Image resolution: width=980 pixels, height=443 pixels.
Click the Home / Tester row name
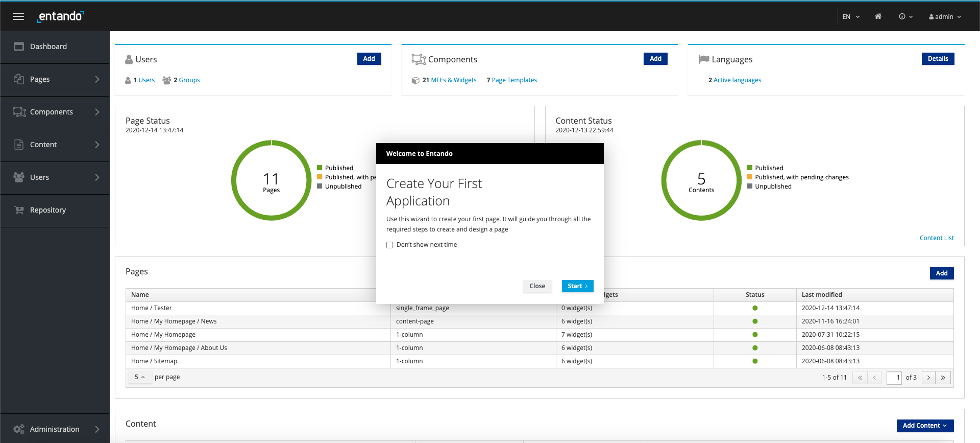click(152, 308)
